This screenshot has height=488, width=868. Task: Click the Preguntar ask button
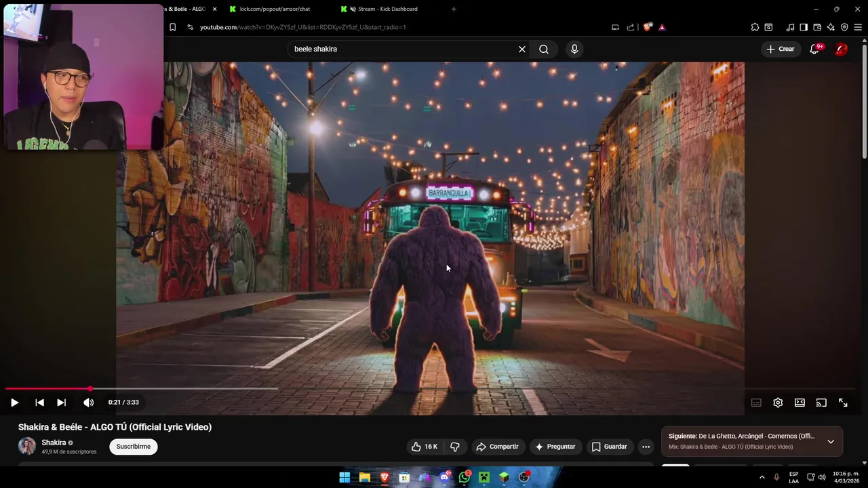pos(555,447)
